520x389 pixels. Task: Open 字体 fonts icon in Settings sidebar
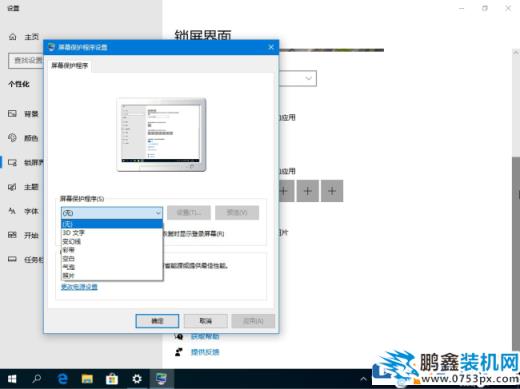click(x=12, y=211)
